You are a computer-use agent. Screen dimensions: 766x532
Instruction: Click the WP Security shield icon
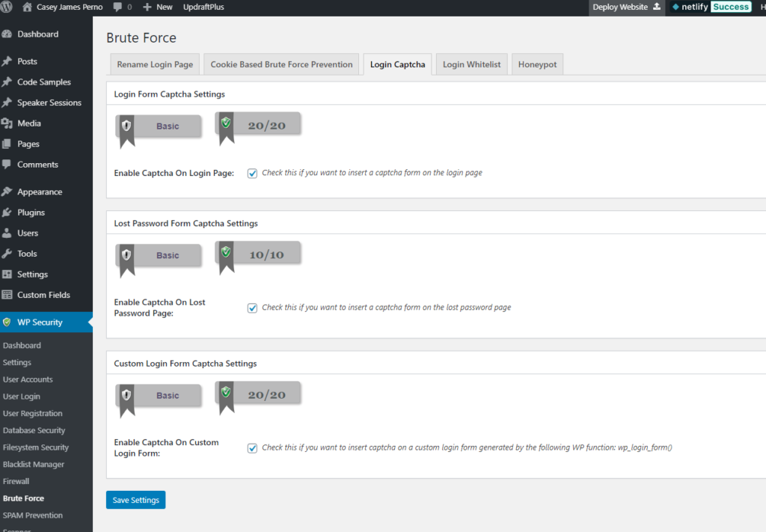pos(7,322)
